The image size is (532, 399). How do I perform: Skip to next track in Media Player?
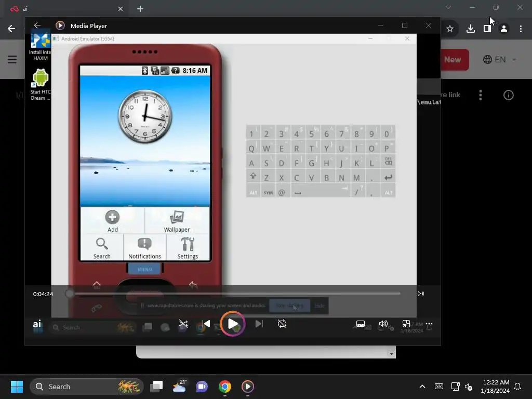pyautogui.click(x=259, y=324)
